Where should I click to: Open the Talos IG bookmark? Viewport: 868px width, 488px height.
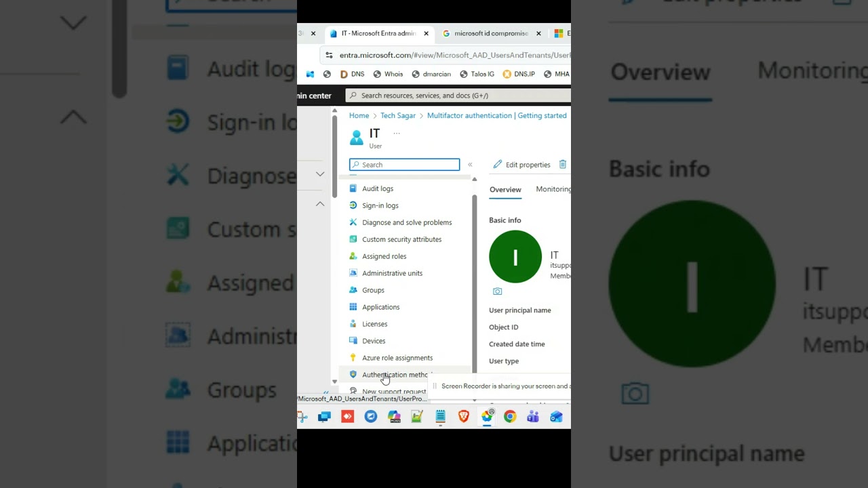coord(477,75)
